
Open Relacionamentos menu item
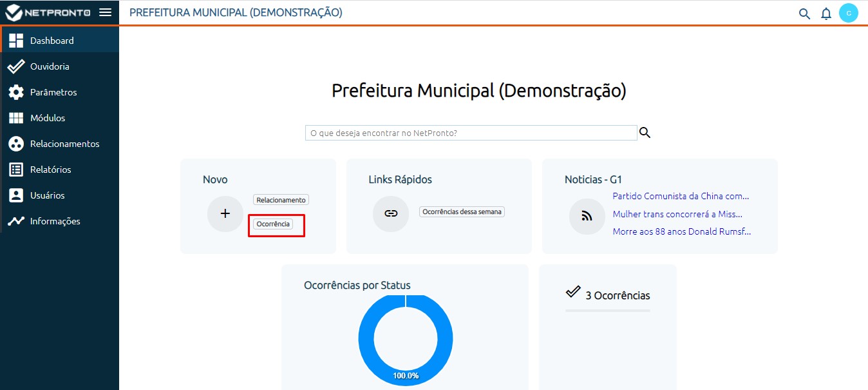point(60,143)
